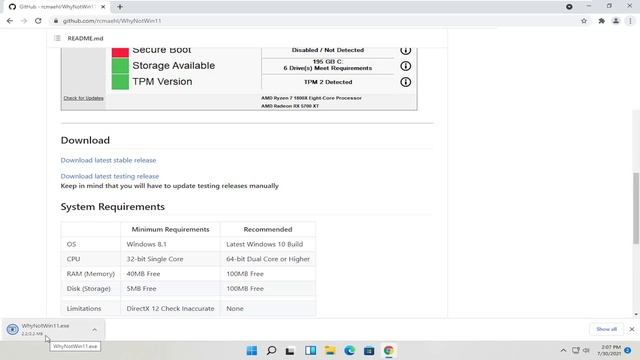Open the notification center badge
Screen dimensions: 640x360
click(628, 350)
